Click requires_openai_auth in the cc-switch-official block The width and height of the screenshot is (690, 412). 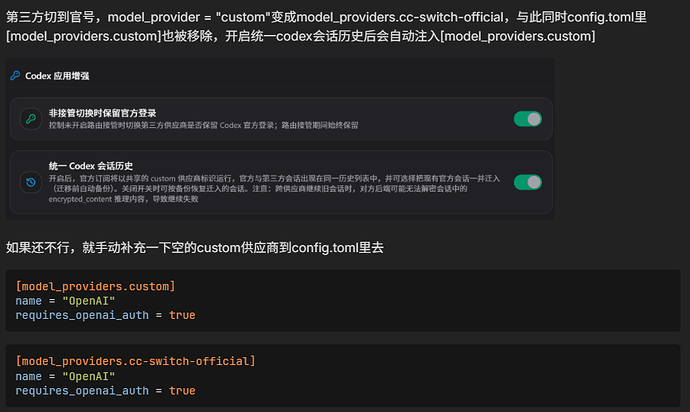pyautogui.click(x=82, y=391)
